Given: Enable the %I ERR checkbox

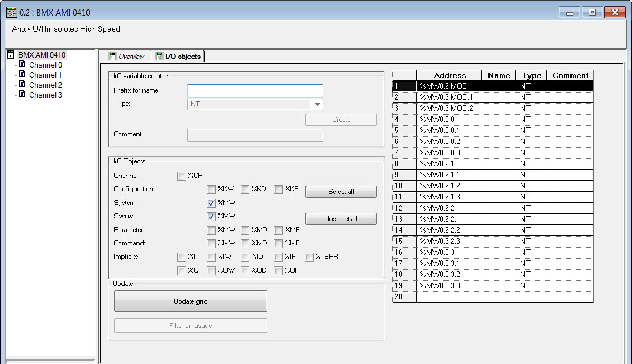Looking at the screenshot, I should tap(309, 257).
